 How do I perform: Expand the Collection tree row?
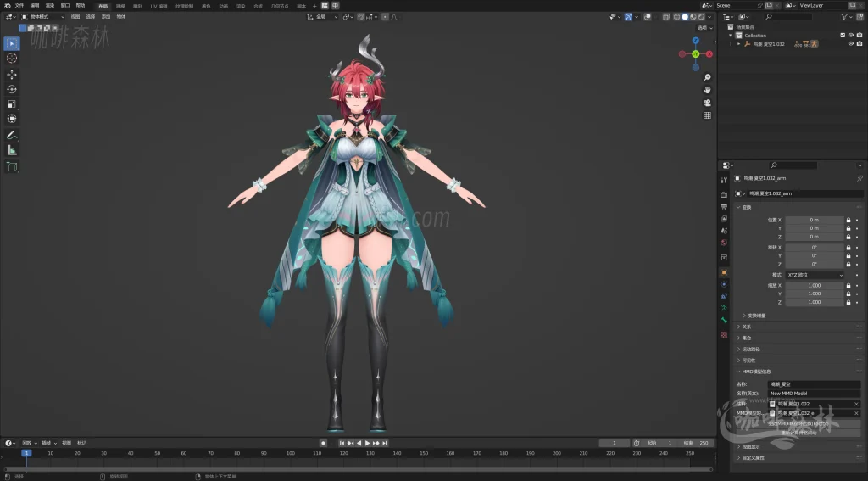coord(731,36)
